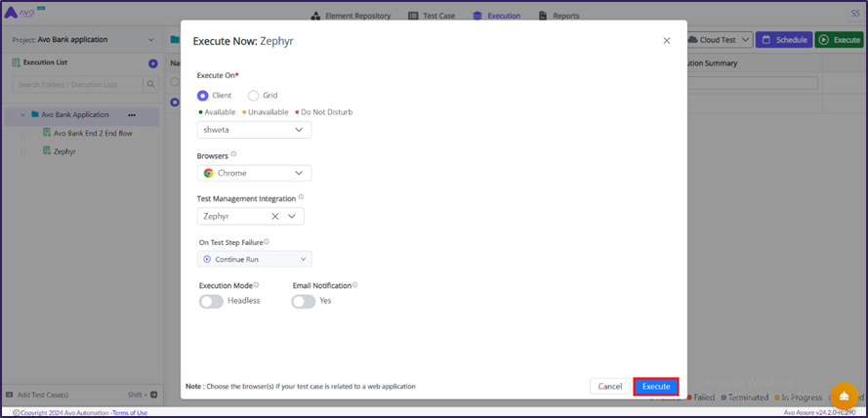Enable the Email Notification toggle
The height and width of the screenshot is (418, 868).
(304, 301)
